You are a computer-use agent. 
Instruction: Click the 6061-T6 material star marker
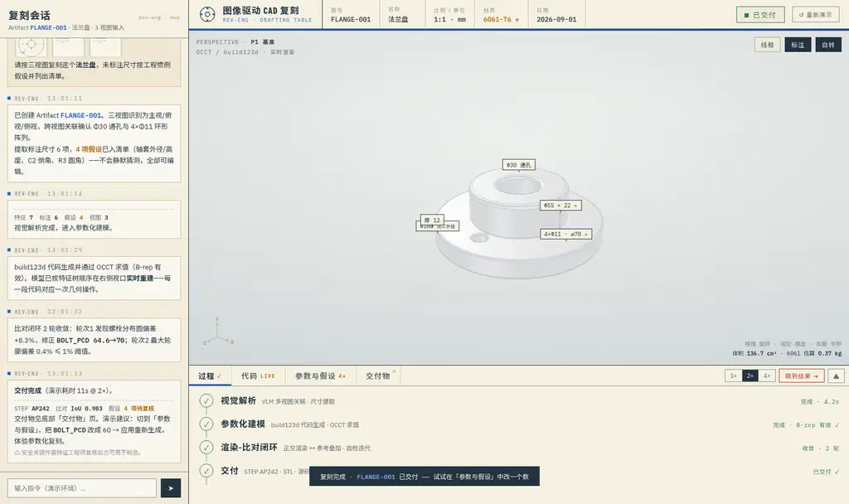(517, 20)
